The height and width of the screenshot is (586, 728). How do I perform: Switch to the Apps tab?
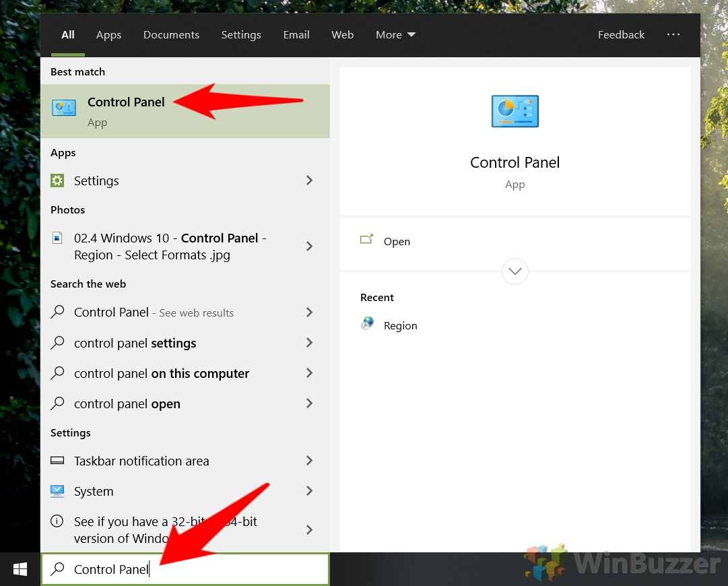click(x=108, y=35)
